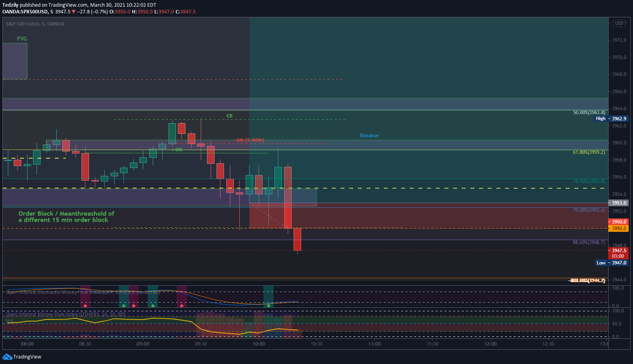
Task: Click the 3968.0 price axis tick
Action: (x=619, y=74)
